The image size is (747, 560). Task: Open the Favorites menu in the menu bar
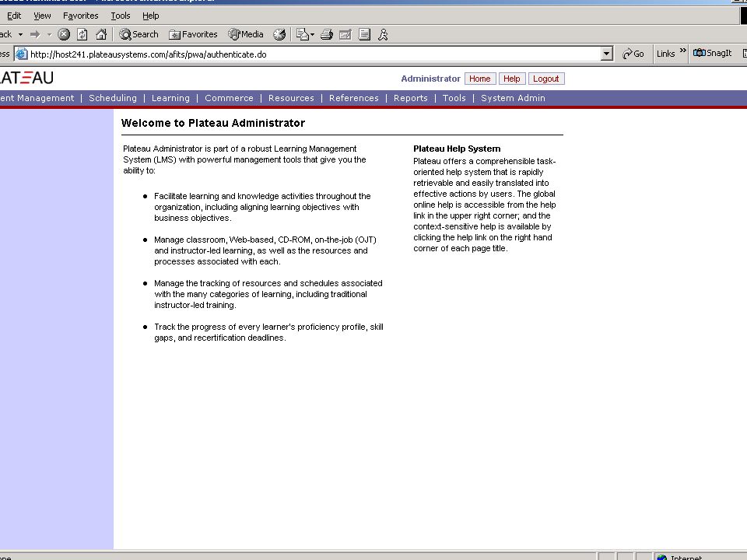[x=80, y=16]
